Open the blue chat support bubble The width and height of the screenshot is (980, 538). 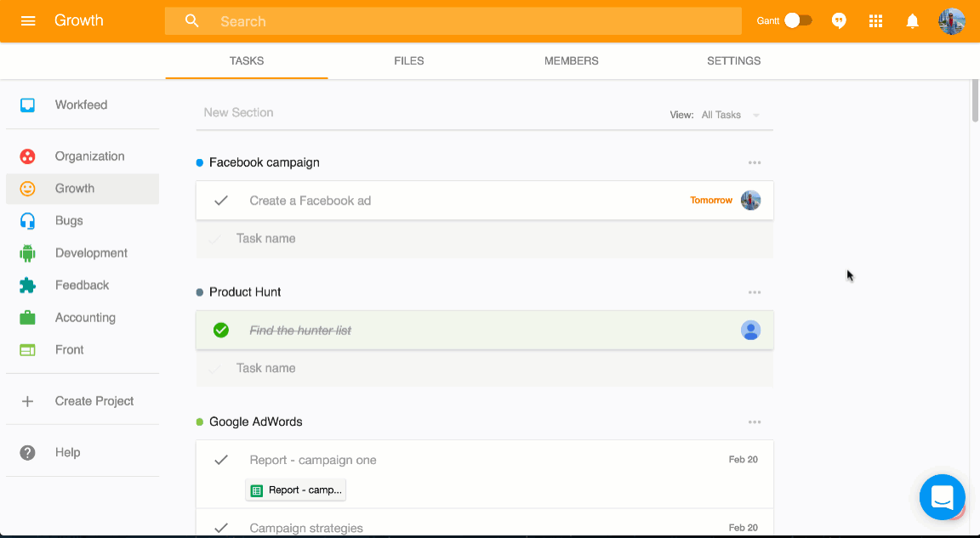pyautogui.click(x=943, y=497)
